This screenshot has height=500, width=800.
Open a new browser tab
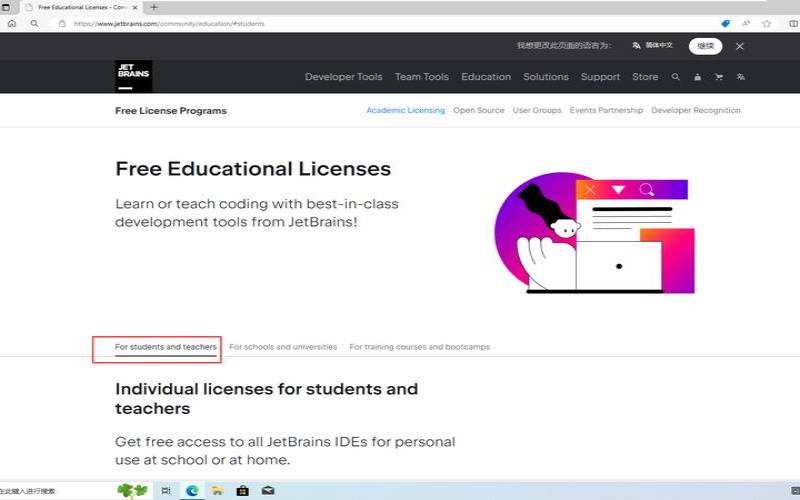[154, 8]
